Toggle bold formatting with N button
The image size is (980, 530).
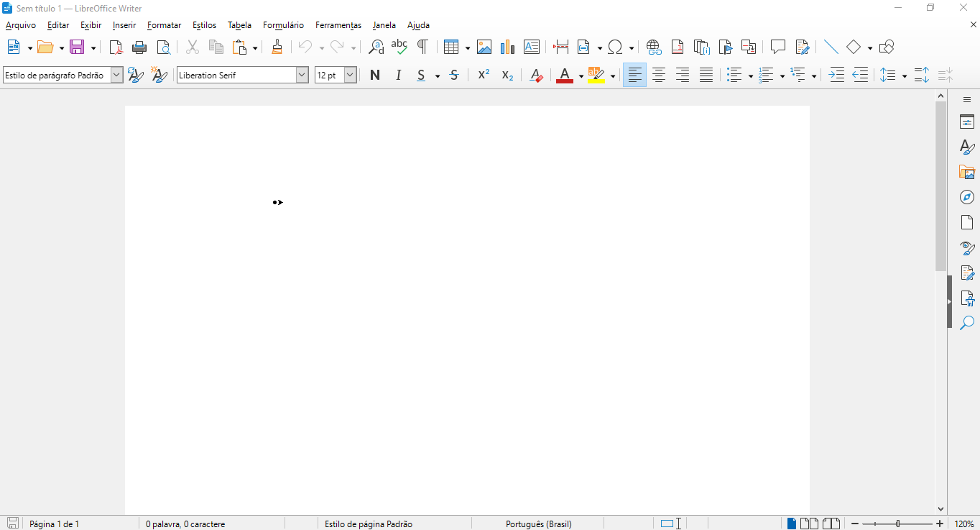(374, 75)
